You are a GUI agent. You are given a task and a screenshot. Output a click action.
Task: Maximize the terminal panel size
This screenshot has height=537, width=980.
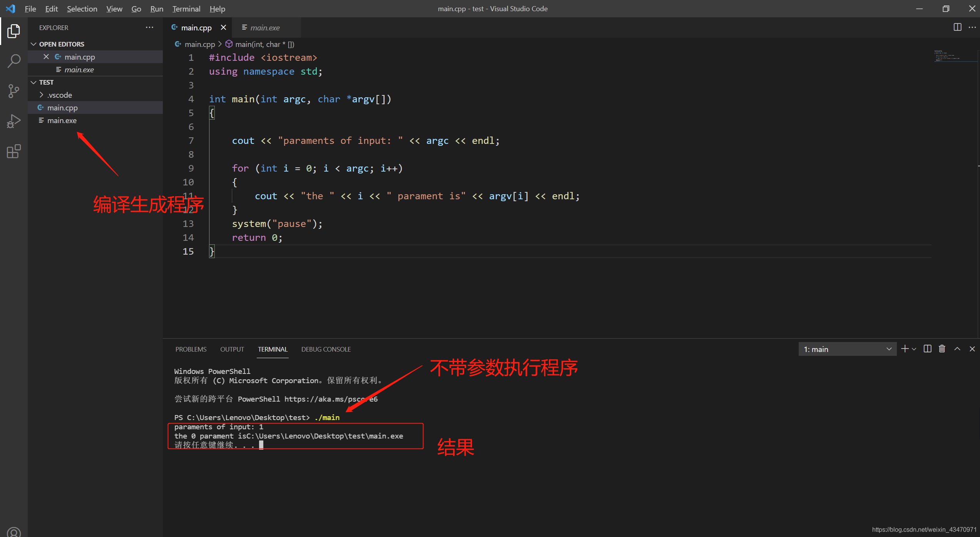957,349
